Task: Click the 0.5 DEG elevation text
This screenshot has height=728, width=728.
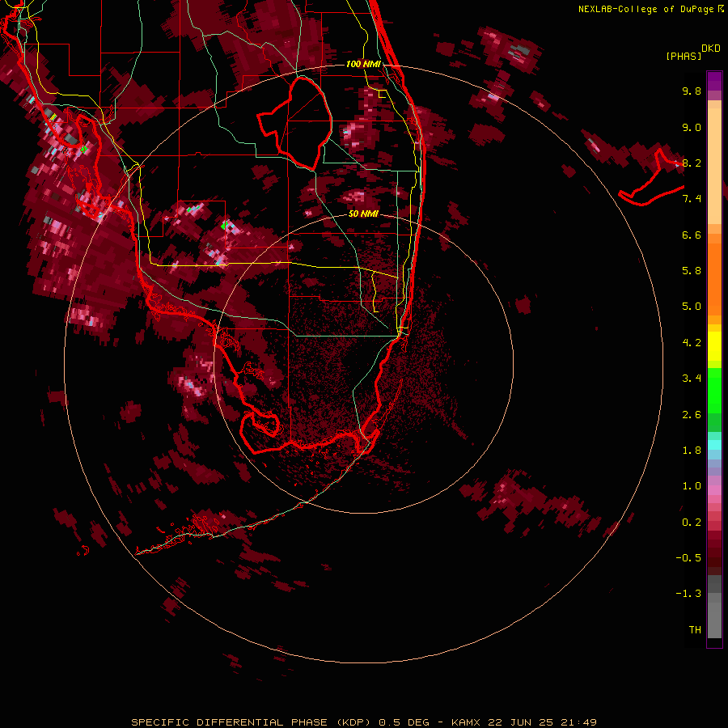Action: (404, 722)
